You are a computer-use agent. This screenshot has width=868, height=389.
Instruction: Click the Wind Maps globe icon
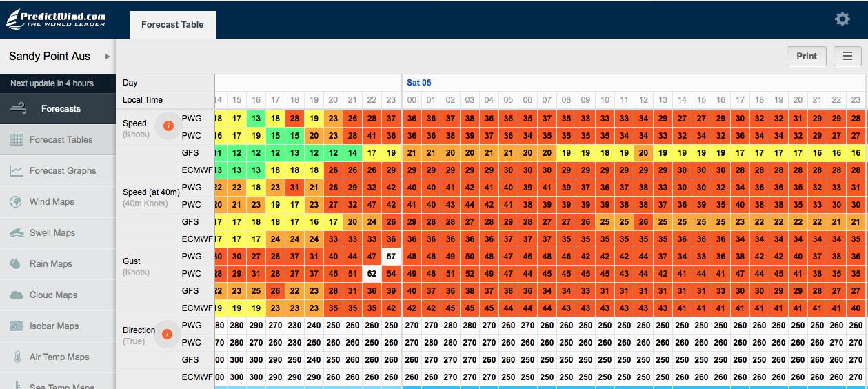point(17,202)
